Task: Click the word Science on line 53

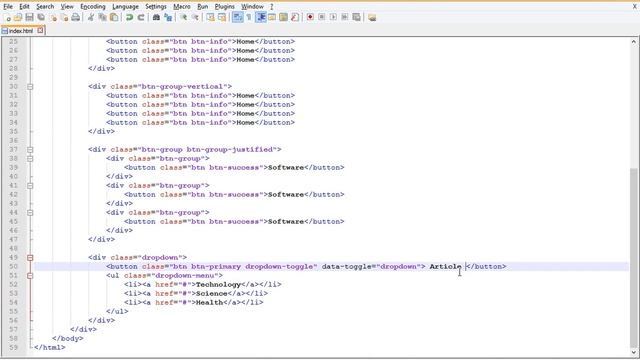Action: pos(211,293)
